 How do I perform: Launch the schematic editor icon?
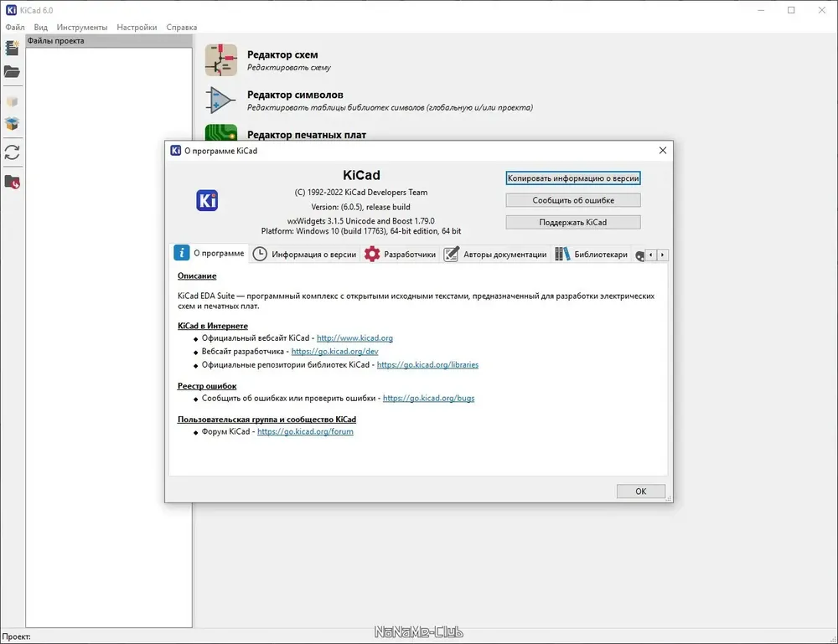(x=220, y=60)
